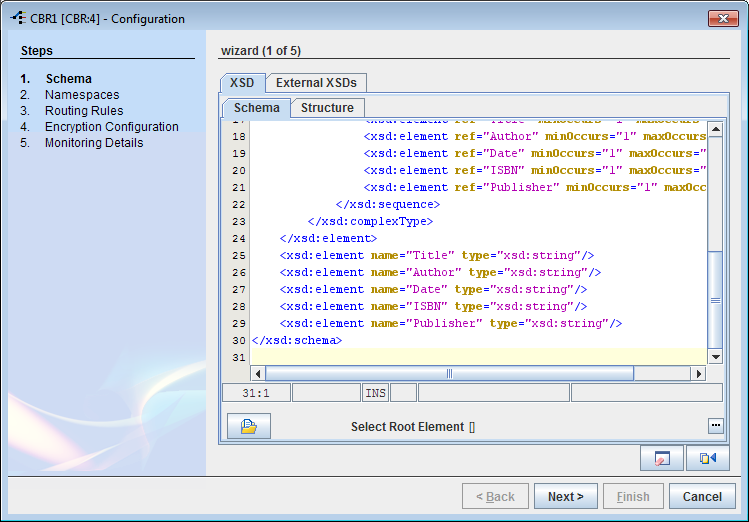The width and height of the screenshot is (749, 522).
Task: Click the ref="Author" element line
Action: [x=535, y=137]
